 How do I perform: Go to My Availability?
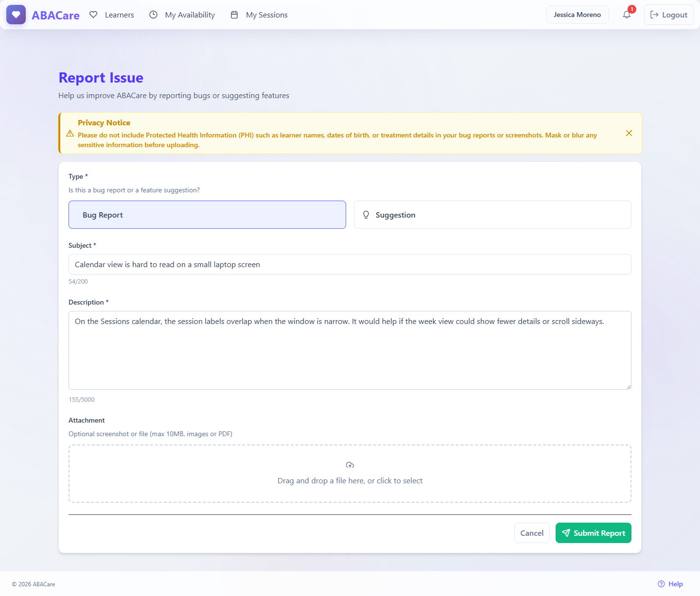tap(182, 15)
